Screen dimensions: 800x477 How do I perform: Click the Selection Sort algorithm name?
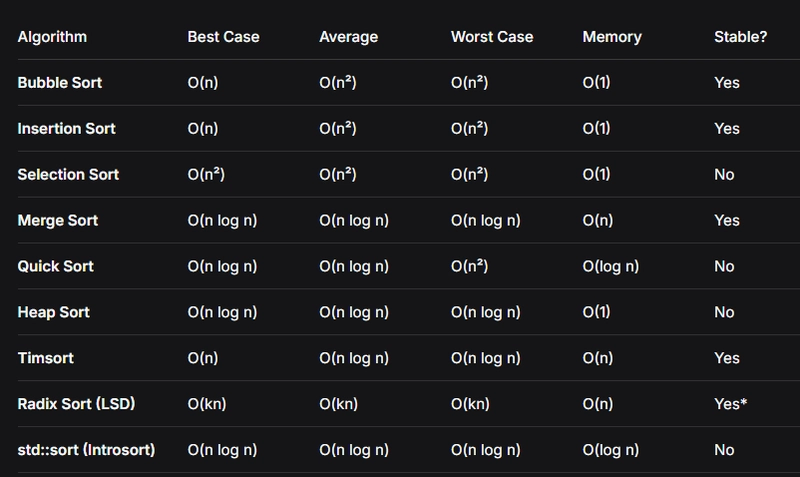pyautogui.click(x=68, y=175)
